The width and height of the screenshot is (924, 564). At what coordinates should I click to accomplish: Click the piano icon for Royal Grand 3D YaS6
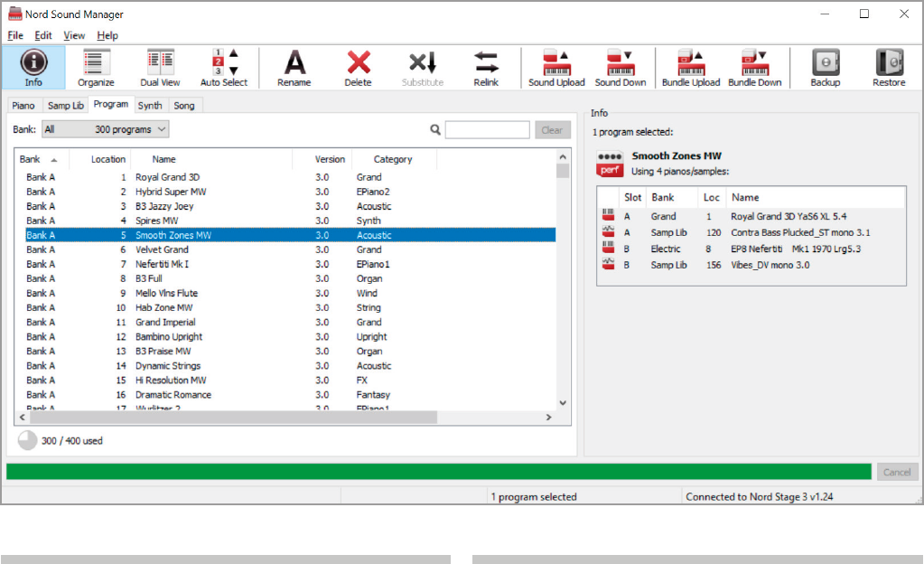(608, 215)
